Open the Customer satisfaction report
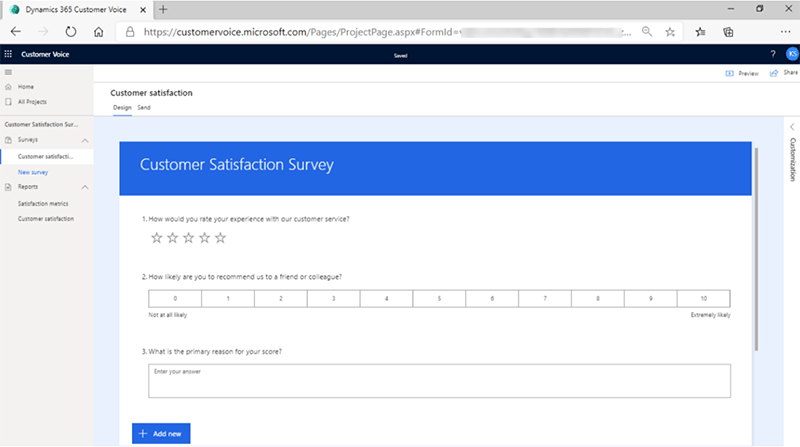 [46, 218]
